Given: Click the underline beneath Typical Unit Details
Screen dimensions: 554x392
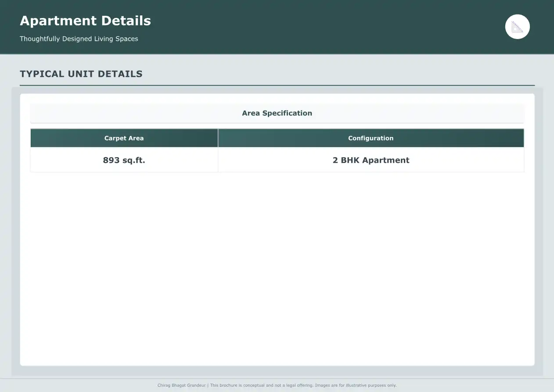Looking at the screenshot, I should 277,85.
